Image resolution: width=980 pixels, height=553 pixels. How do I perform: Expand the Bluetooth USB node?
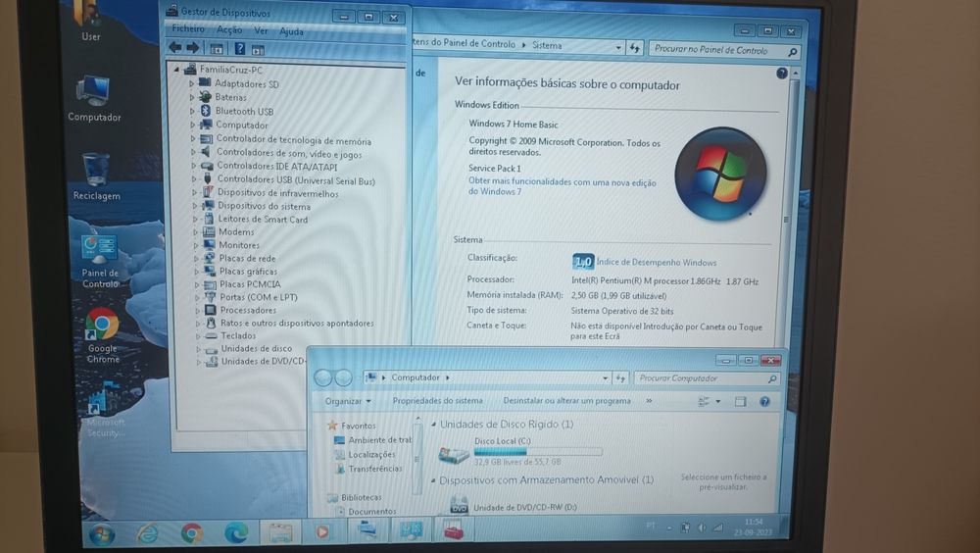click(192, 111)
